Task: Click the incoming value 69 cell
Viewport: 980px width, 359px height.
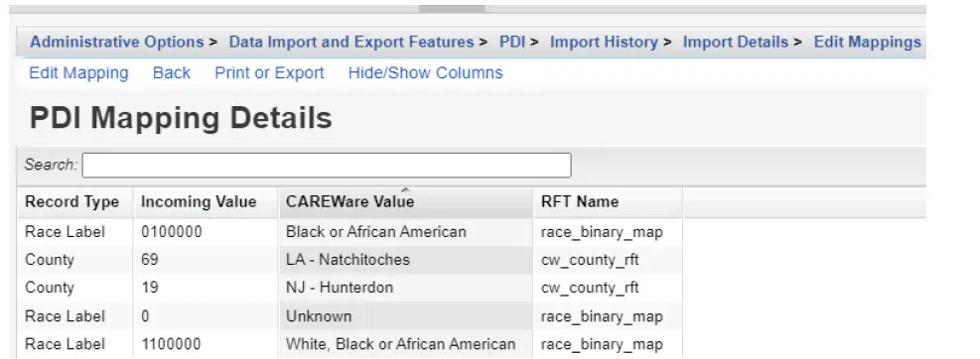Action: click(206, 260)
